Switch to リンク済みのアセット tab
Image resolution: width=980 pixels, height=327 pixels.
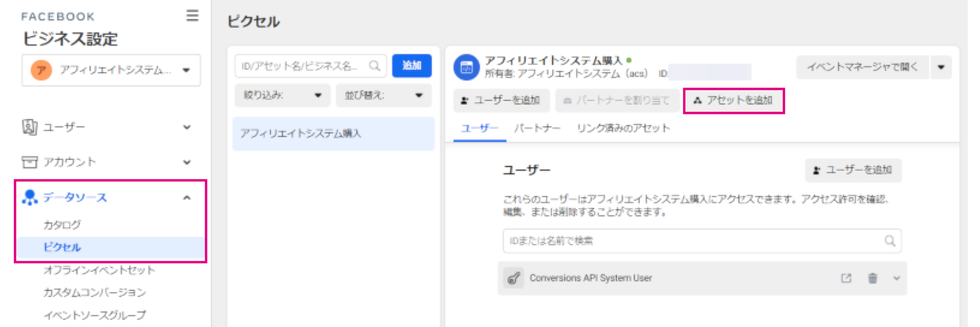(624, 128)
